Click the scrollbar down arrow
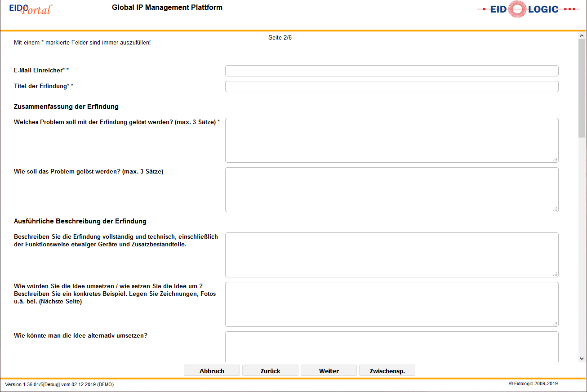This screenshot has width=587, height=392. pos(582,358)
